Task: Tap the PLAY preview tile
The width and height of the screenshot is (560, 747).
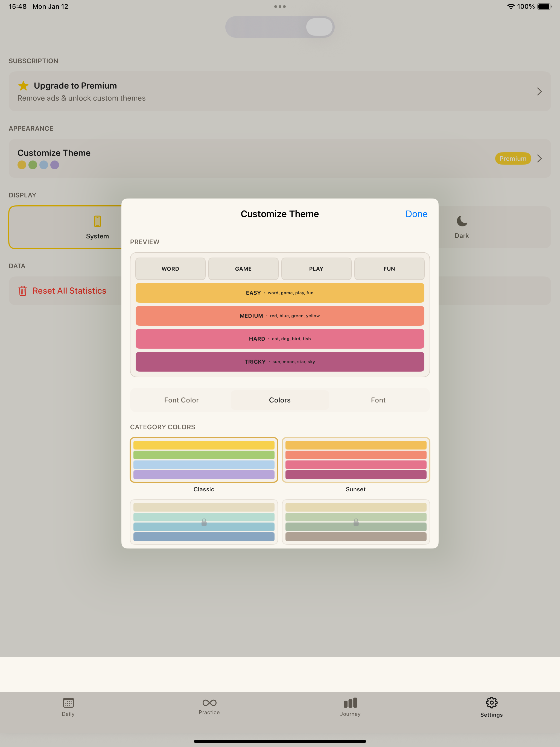Action: 316,269
